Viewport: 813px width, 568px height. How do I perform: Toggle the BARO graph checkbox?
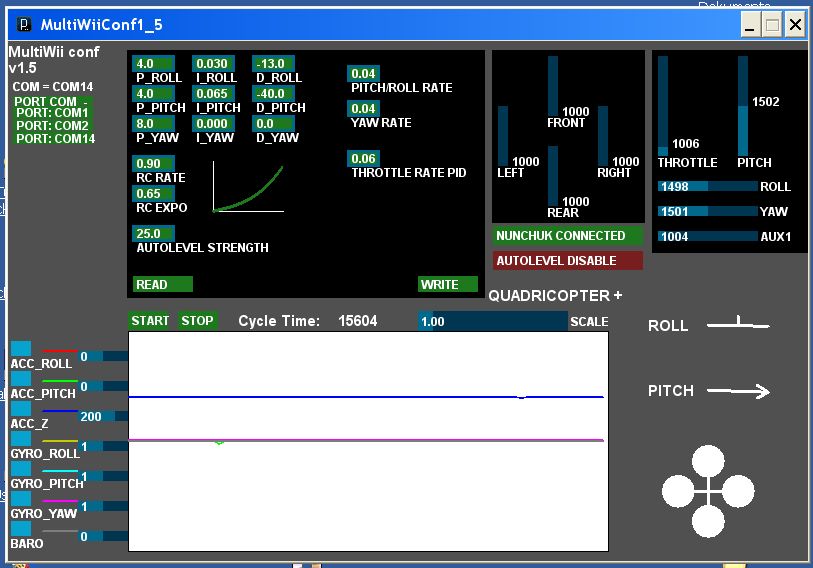point(21,529)
